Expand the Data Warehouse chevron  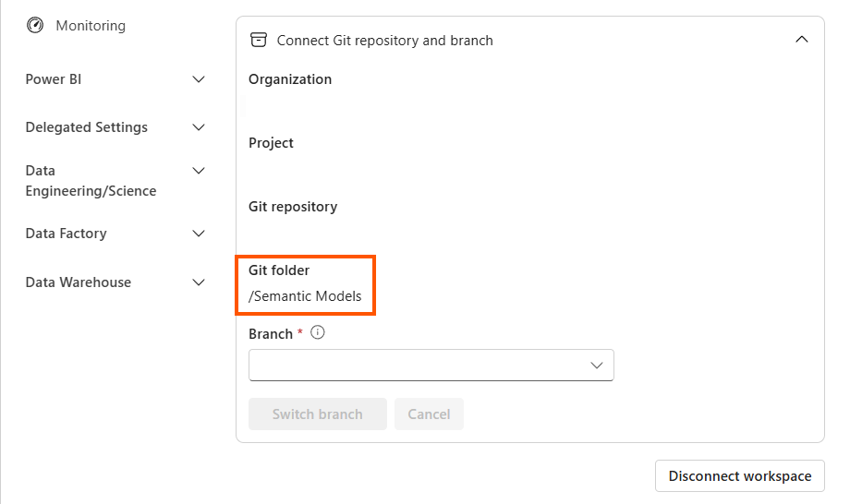(x=198, y=282)
